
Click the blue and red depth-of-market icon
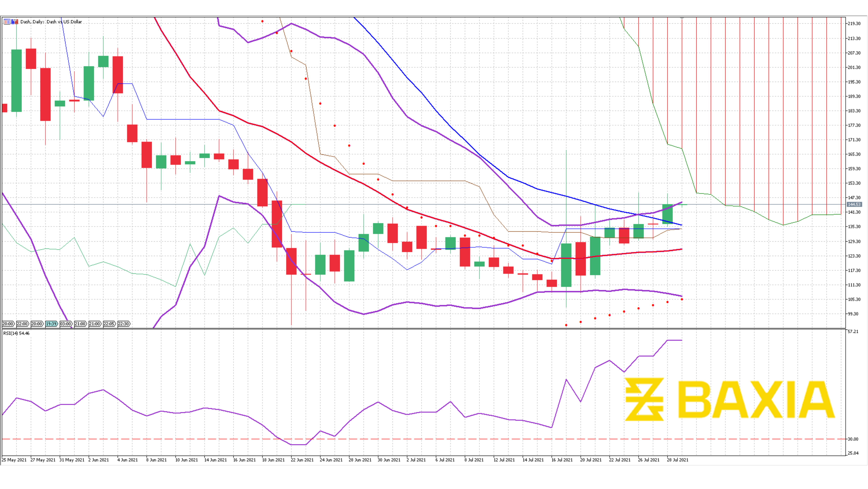pyautogui.click(x=14, y=22)
